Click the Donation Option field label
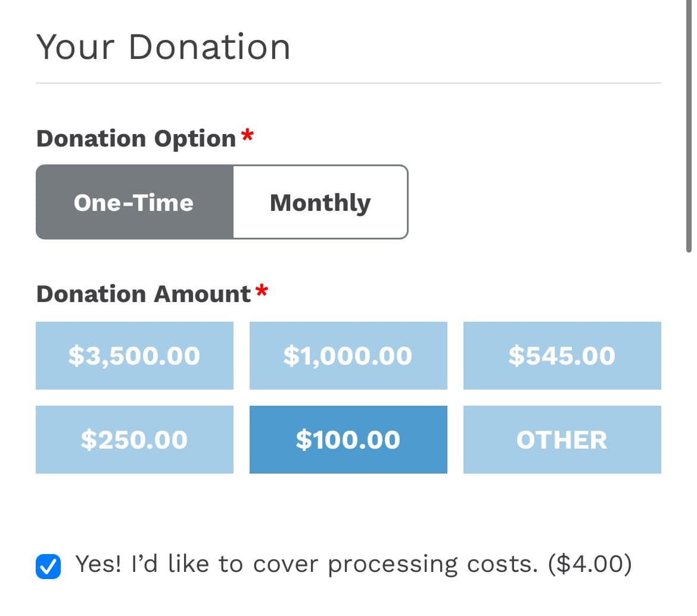This screenshot has height=616, width=697. 136,139
